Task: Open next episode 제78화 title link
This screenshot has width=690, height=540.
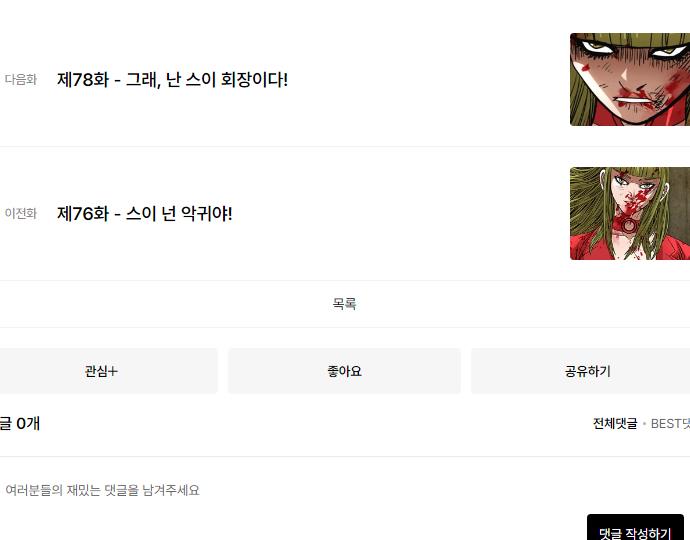Action: click(x=172, y=80)
